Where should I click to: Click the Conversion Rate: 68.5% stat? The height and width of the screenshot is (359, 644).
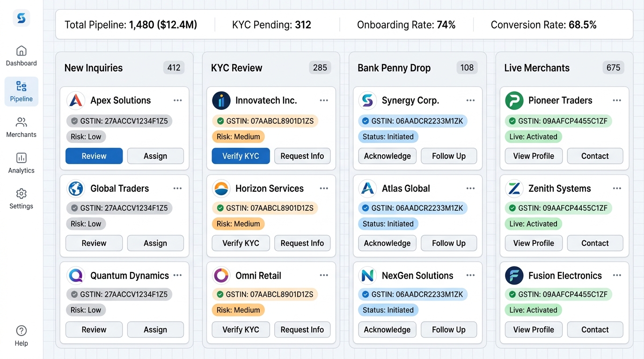click(x=543, y=25)
